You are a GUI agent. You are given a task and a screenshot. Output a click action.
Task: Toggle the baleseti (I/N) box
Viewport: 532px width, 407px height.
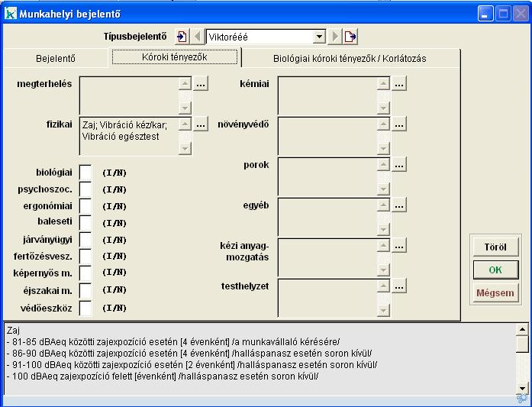coord(85,223)
